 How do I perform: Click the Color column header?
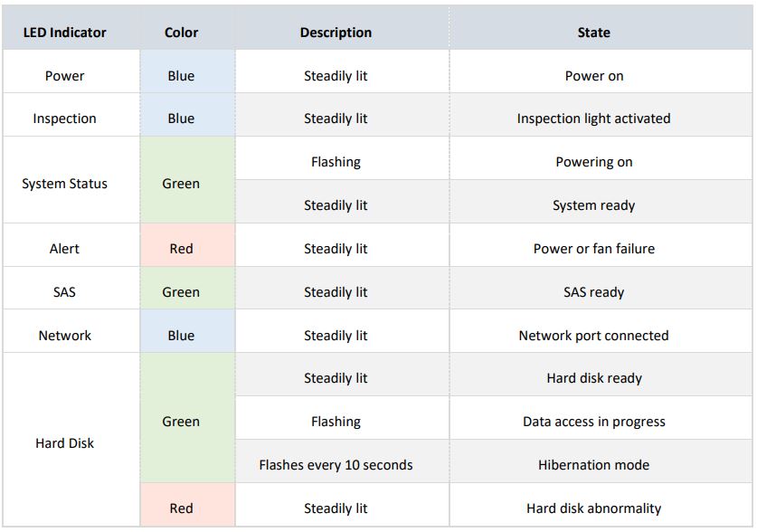[181, 33]
